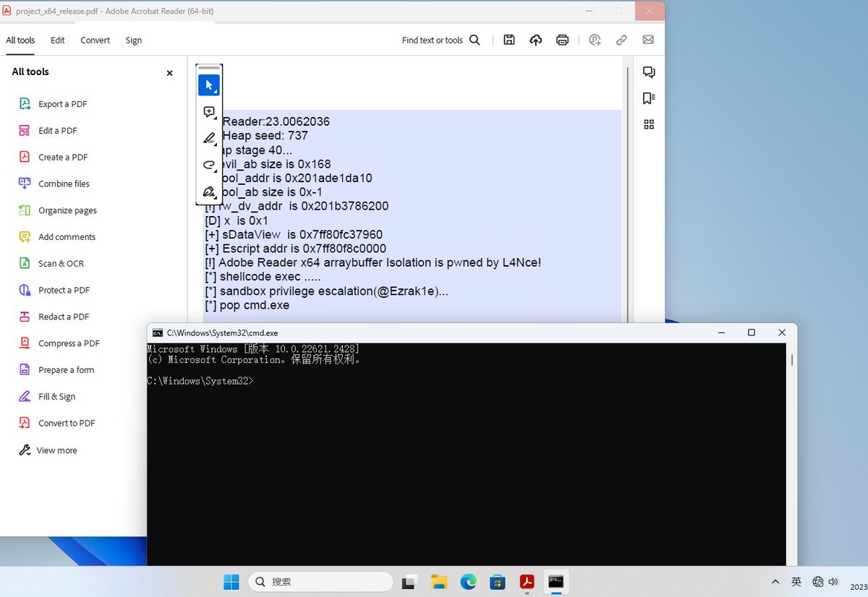The image size is (868, 597).
Task: Select the freehand draw loop tool
Action: (x=209, y=165)
